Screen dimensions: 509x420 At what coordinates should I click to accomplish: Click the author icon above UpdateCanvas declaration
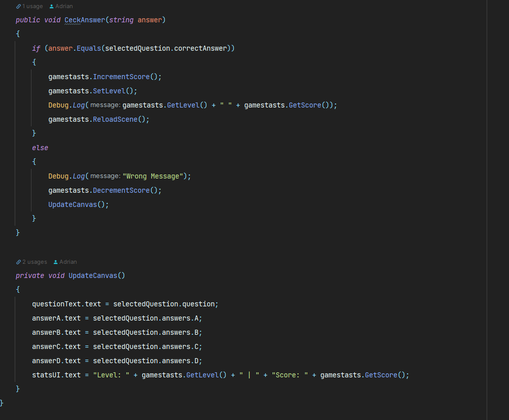click(x=56, y=262)
